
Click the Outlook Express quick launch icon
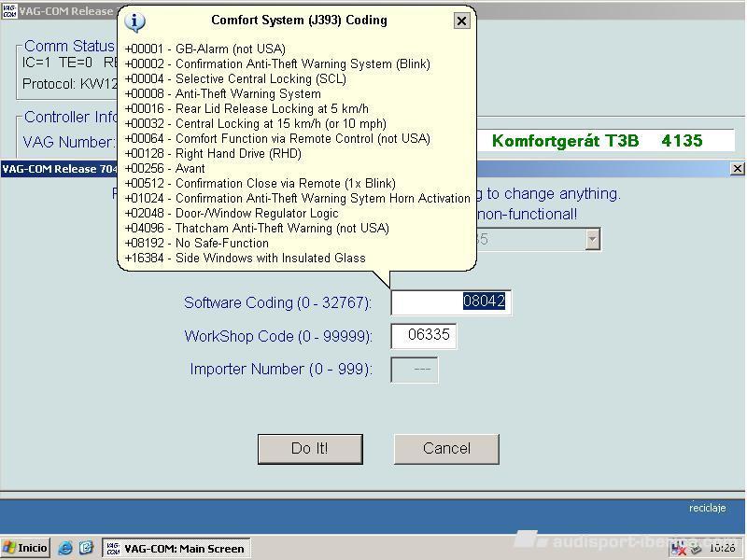pos(86,548)
